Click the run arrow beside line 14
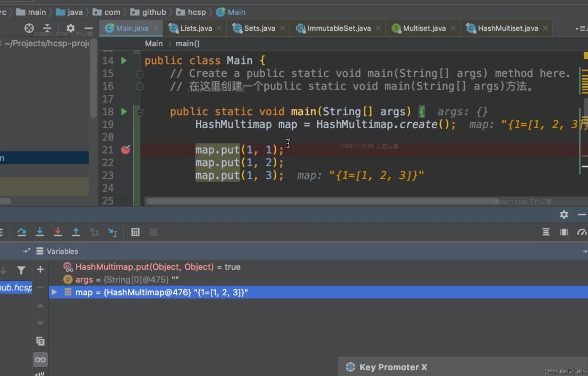 (x=124, y=61)
